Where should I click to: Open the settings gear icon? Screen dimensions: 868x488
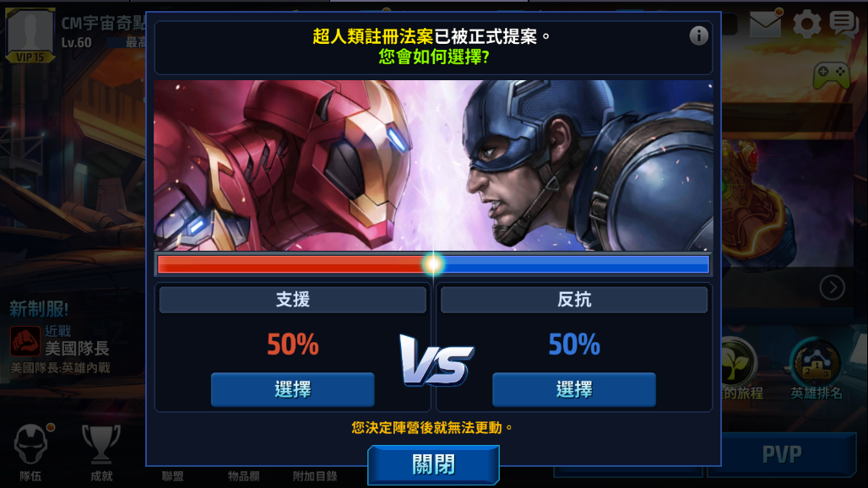807,24
